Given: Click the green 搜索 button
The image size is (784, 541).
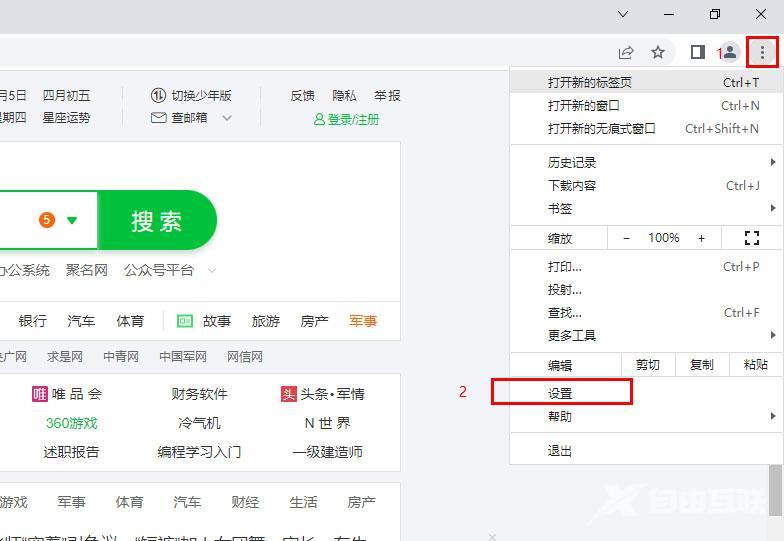Looking at the screenshot, I should pyautogui.click(x=157, y=220).
